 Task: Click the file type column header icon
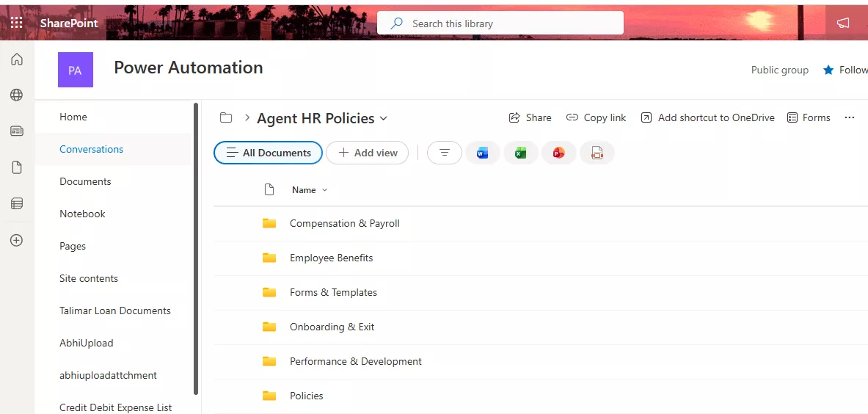269,190
